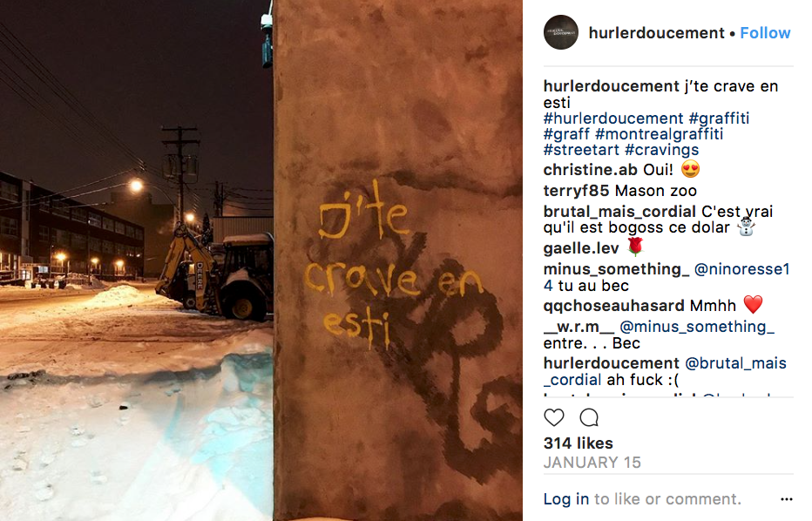Open the three-dot more options menu
This screenshot has width=812, height=521.
coord(786,499)
